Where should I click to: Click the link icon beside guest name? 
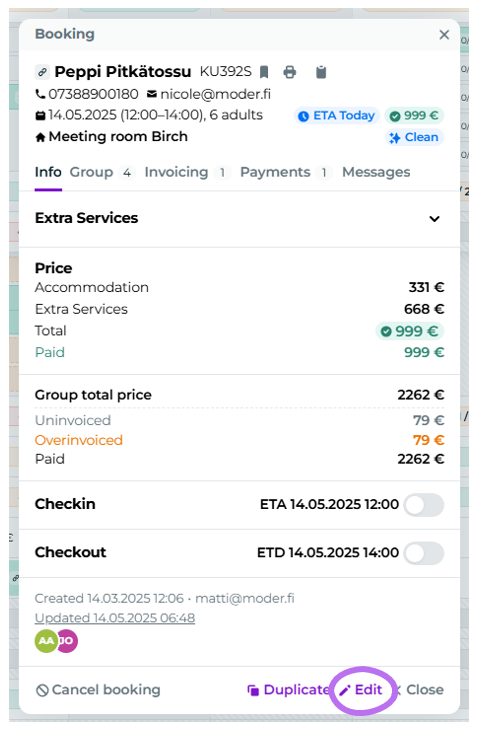pos(42,72)
